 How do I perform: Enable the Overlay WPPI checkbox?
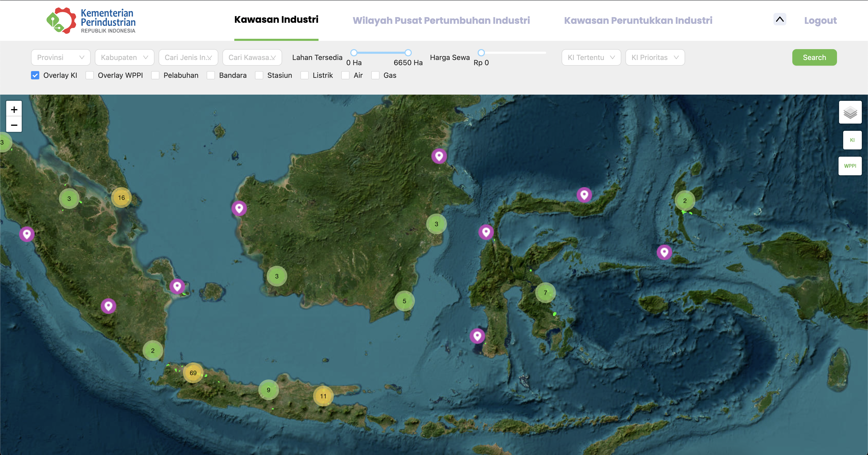click(90, 75)
